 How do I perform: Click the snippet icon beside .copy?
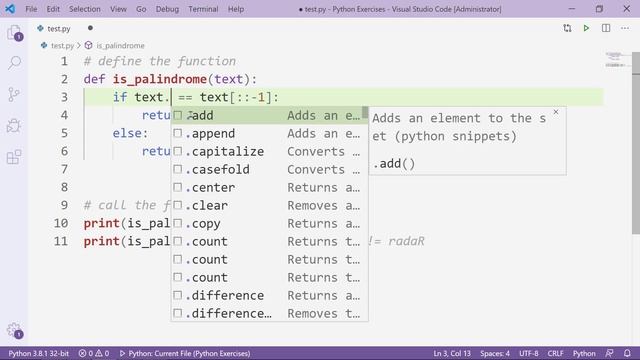pos(178,223)
